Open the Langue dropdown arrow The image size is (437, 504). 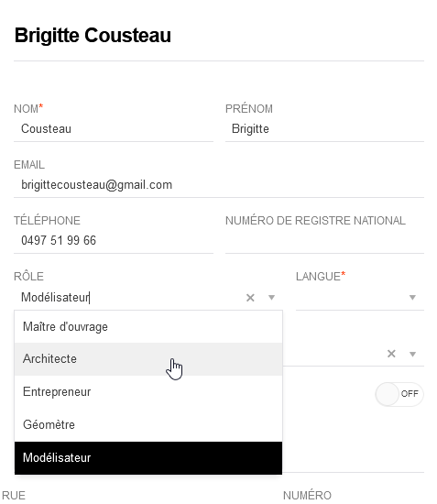click(x=412, y=298)
